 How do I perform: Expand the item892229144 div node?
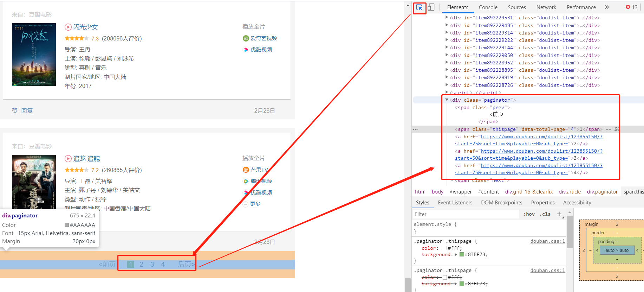(447, 47)
